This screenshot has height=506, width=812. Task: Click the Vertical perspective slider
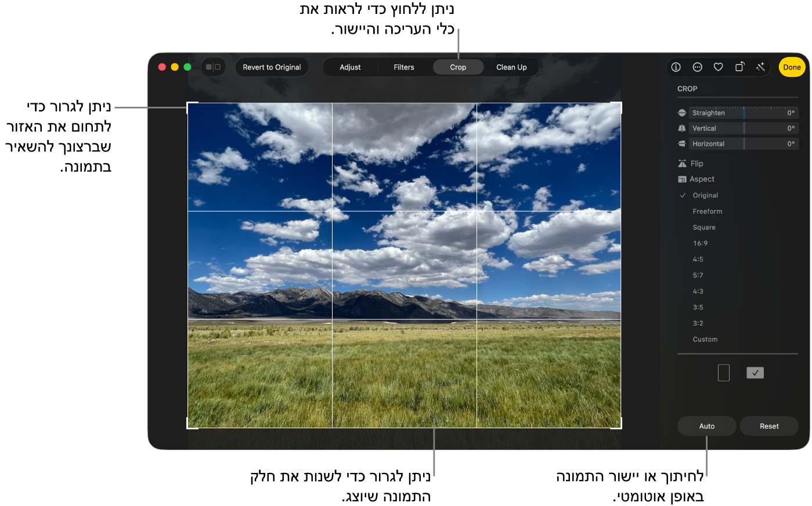[744, 128]
